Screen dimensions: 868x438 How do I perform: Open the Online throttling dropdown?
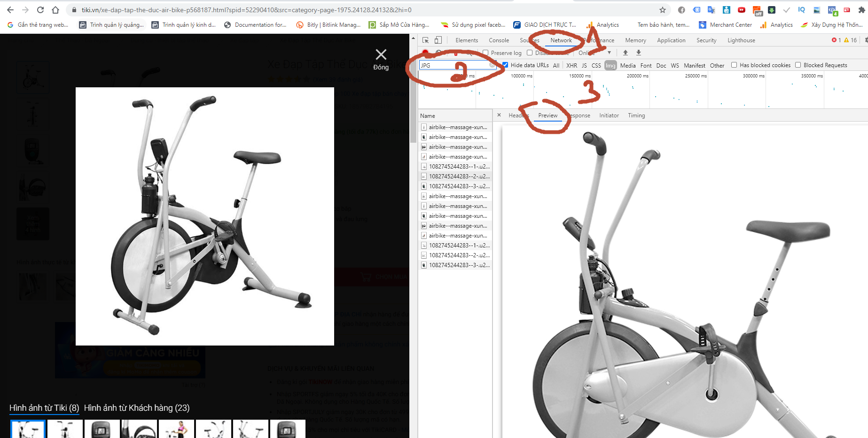pos(595,53)
